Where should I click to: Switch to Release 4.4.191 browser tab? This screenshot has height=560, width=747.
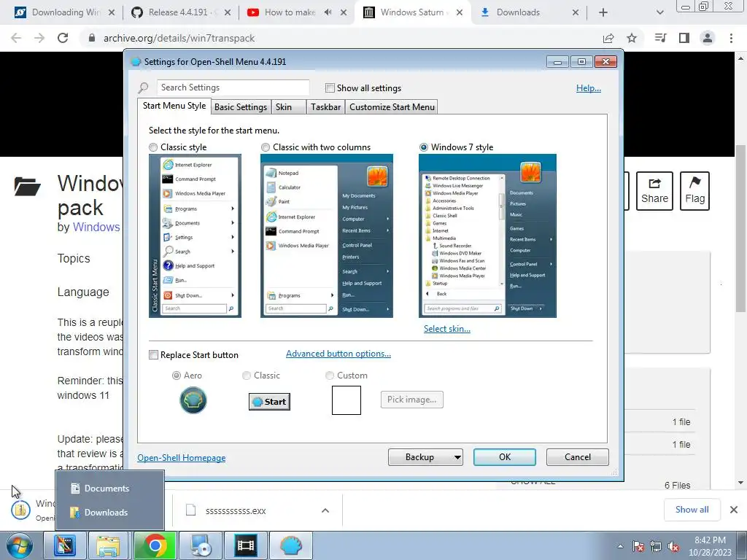181,12
